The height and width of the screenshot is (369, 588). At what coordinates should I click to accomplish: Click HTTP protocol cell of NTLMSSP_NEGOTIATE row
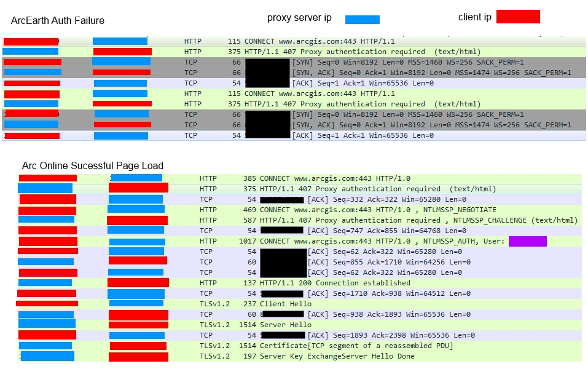[x=208, y=210]
